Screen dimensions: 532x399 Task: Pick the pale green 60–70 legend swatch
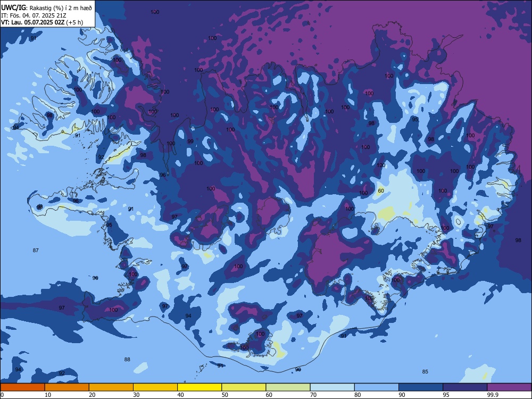click(x=288, y=387)
